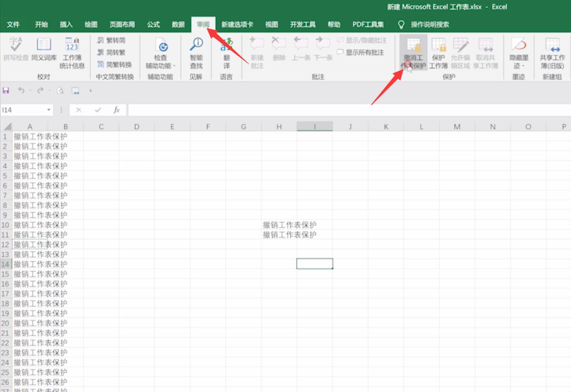The height and width of the screenshot is (392, 571).
Task: Switch to the 绘图 Draw tab
Action: click(x=91, y=24)
